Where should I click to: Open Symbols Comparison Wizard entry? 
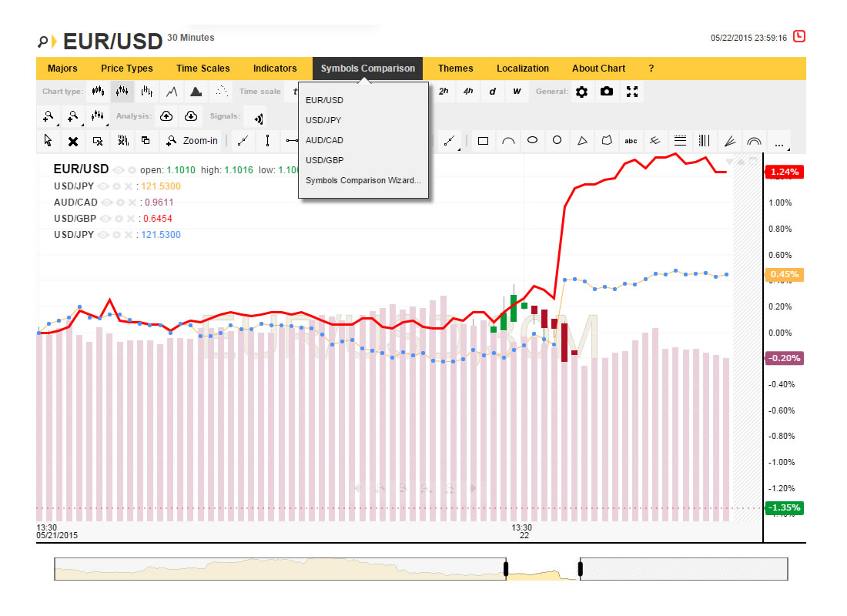point(363,181)
